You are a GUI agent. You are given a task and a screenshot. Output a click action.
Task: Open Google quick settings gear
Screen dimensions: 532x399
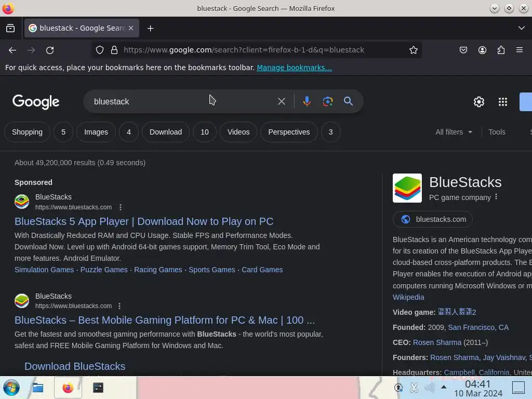pyautogui.click(x=478, y=102)
